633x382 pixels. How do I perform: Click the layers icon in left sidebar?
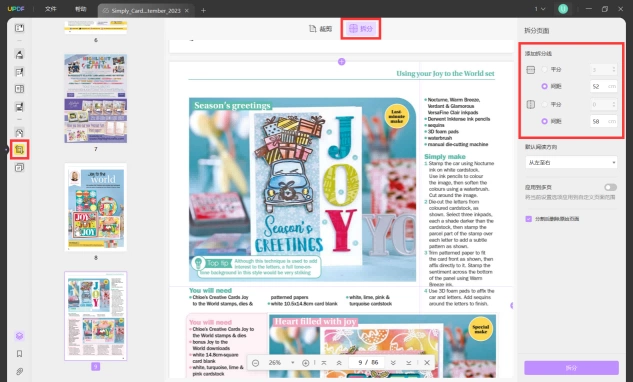(x=19, y=336)
